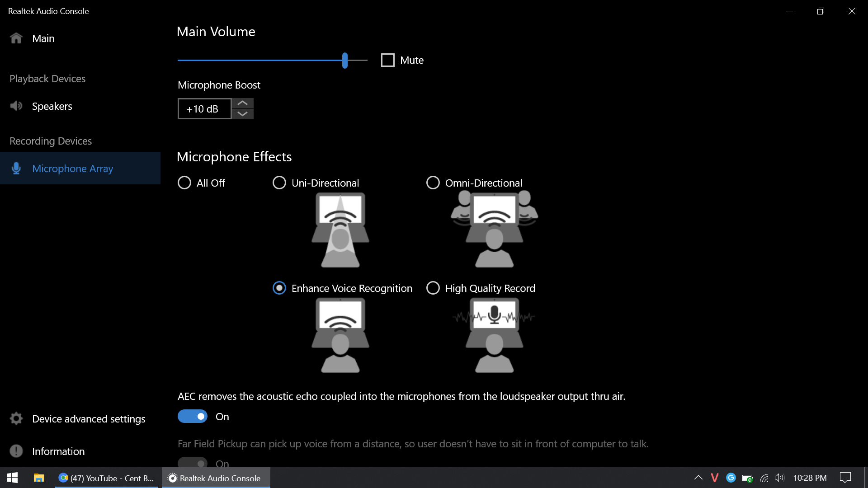Screen dimensions: 868x488
Task: Switch to the YouTube browser tab in taskbar
Action: tap(106, 478)
